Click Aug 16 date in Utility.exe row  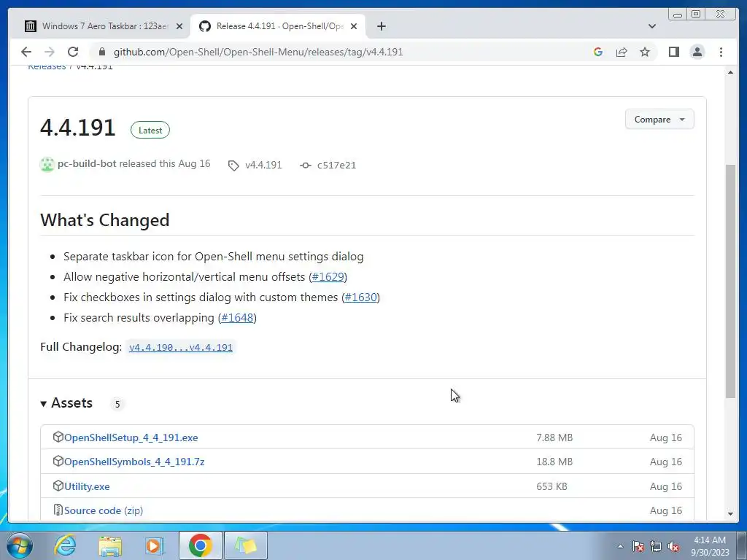pyautogui.click(x=665, y=486)
